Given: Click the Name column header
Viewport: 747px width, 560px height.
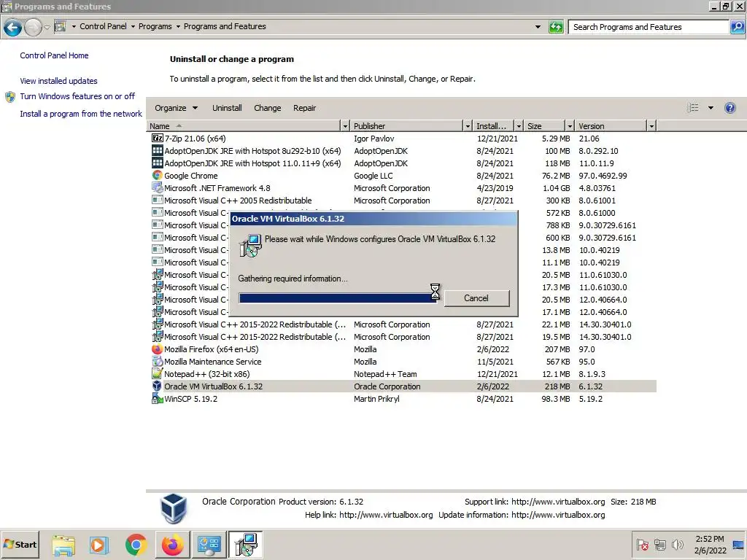Looking at the screenshot, I should tap(244, 125).
